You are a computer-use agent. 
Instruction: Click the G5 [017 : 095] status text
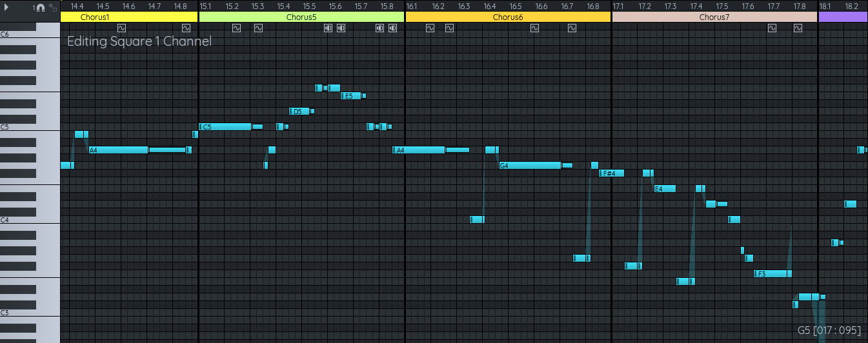click(x=829, y=330)
